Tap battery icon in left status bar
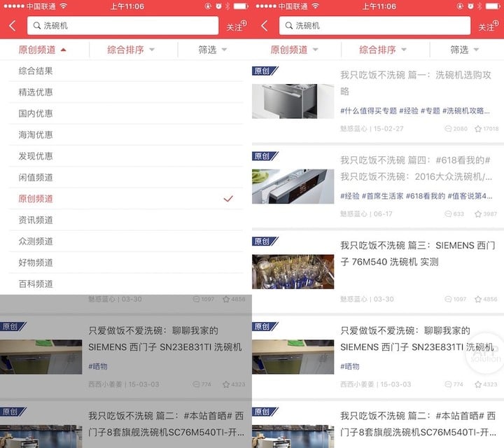 pos(241,6)
